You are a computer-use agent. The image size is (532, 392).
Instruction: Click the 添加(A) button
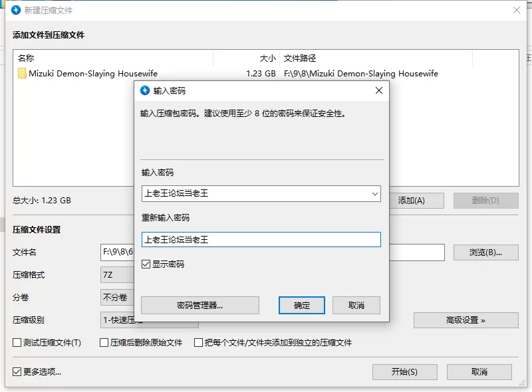(x=417, y=201)
